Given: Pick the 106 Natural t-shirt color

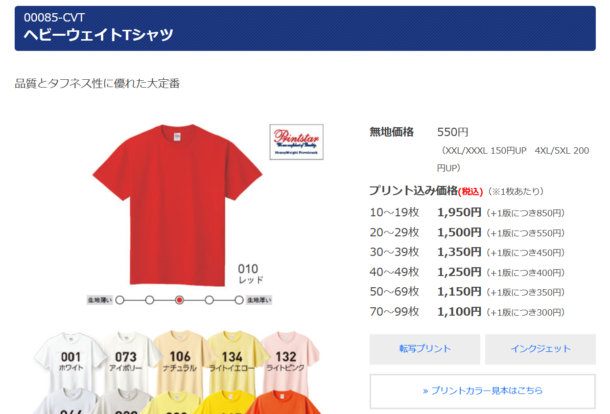Looking at the screenshot, I should [x=180, y=360].
